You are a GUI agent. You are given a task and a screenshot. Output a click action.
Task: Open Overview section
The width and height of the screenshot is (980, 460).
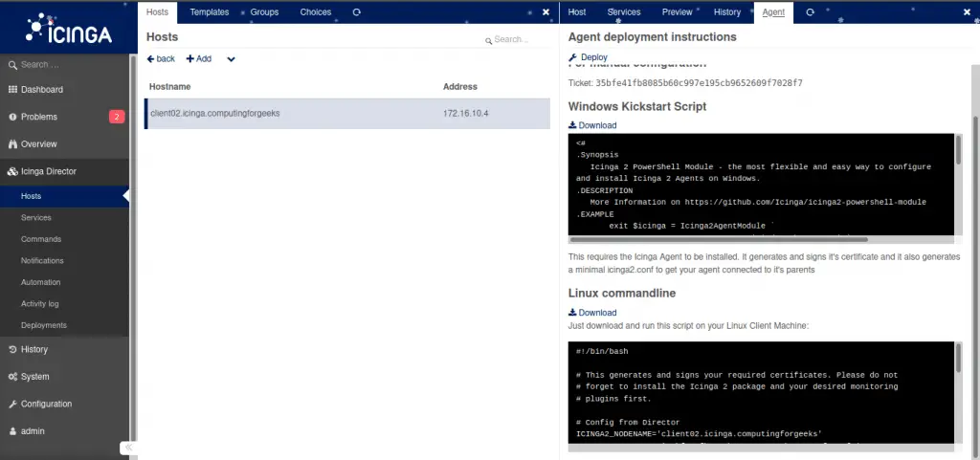(38, 144)
